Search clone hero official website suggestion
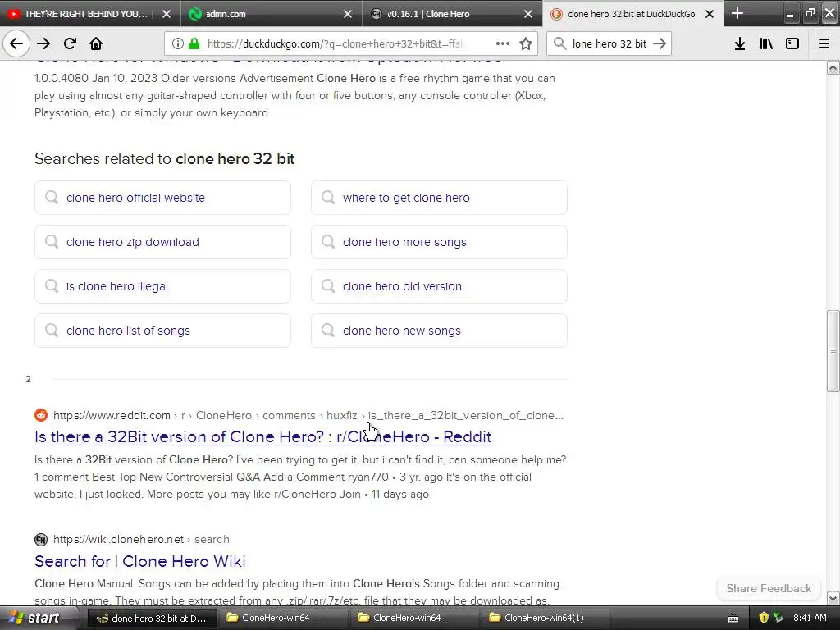This screenshot has width=840, height=630. click(x=162, y=198)
